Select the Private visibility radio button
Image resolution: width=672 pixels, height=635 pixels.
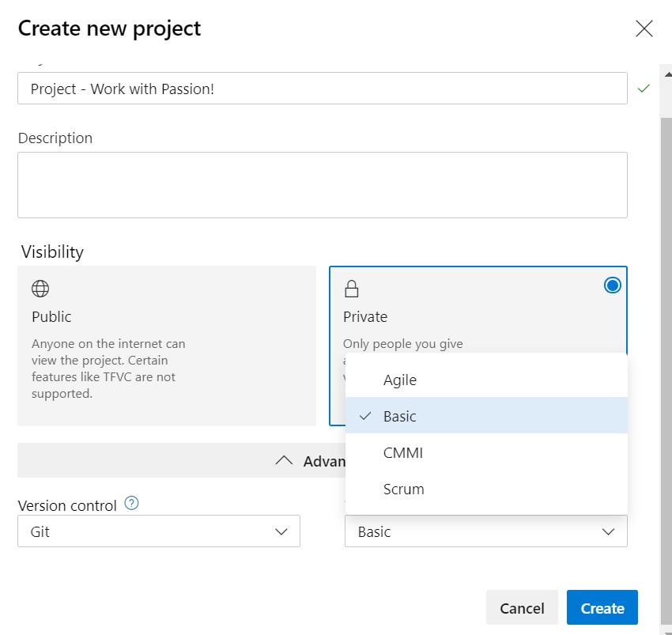pos(612,285)
